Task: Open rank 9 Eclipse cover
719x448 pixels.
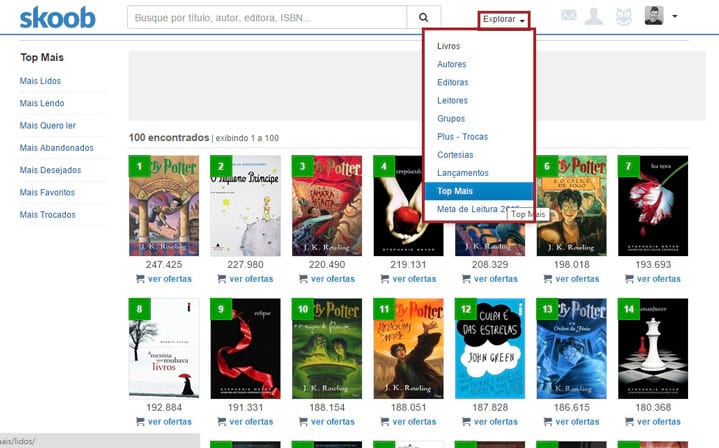Action: pyautogui.click(x=245, y=348)
